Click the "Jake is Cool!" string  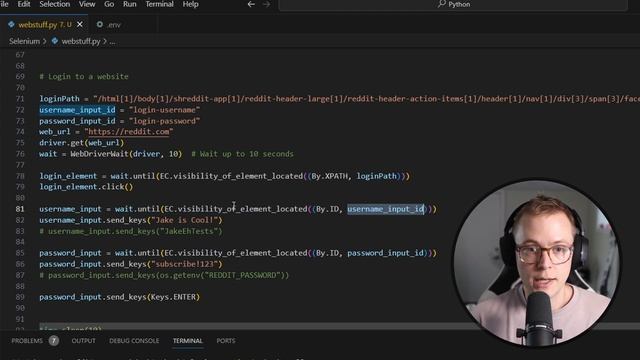pos(184,220)
